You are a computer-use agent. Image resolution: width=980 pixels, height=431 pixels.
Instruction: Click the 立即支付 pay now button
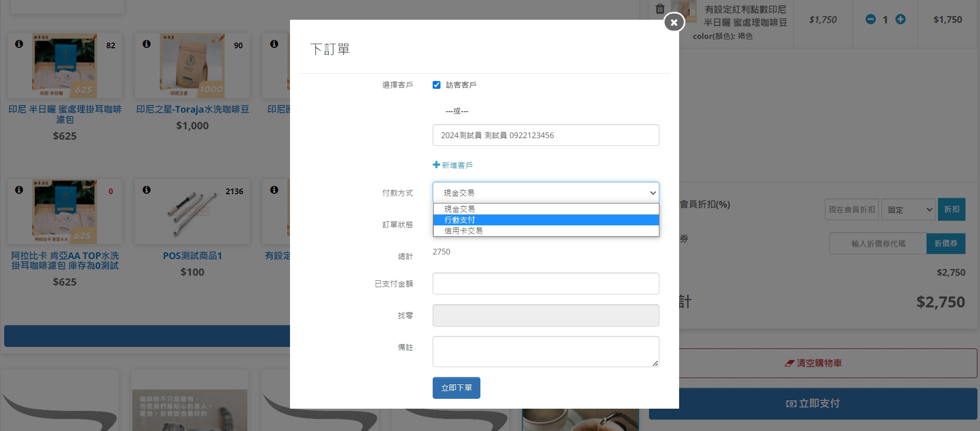tap(813, 403)
